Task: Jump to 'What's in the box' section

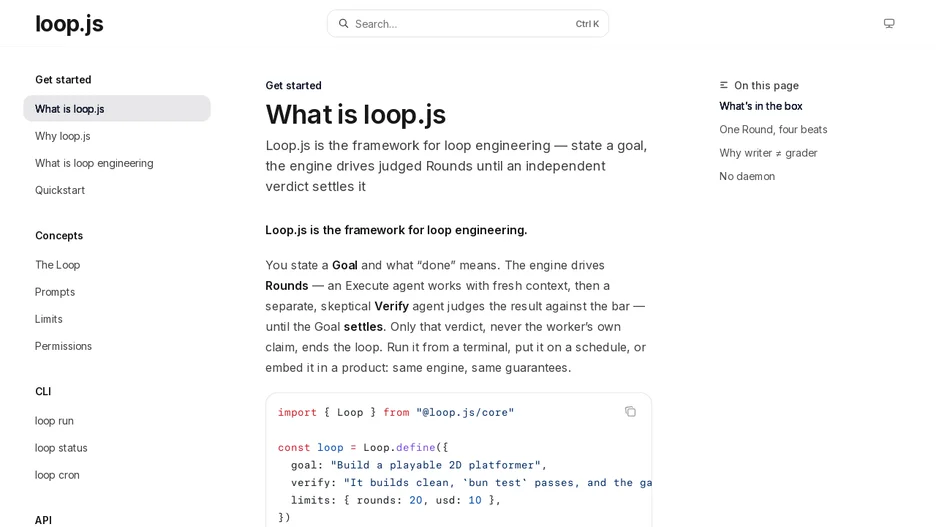Action: [760, 106]
